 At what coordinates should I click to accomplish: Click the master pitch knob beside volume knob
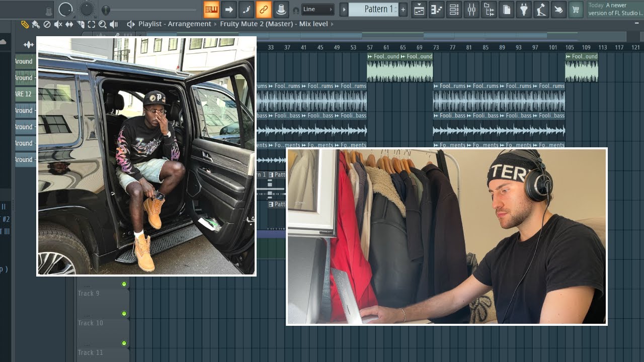87,9
